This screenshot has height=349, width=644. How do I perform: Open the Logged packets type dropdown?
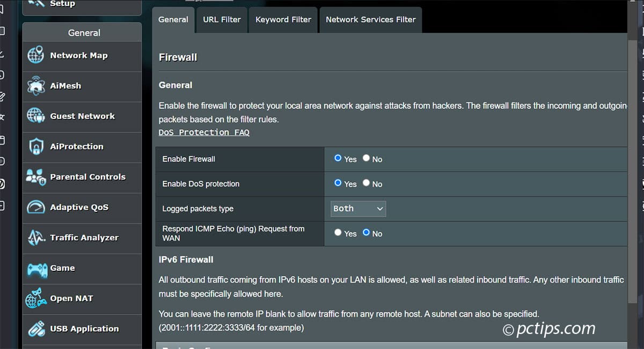[357, 209]
